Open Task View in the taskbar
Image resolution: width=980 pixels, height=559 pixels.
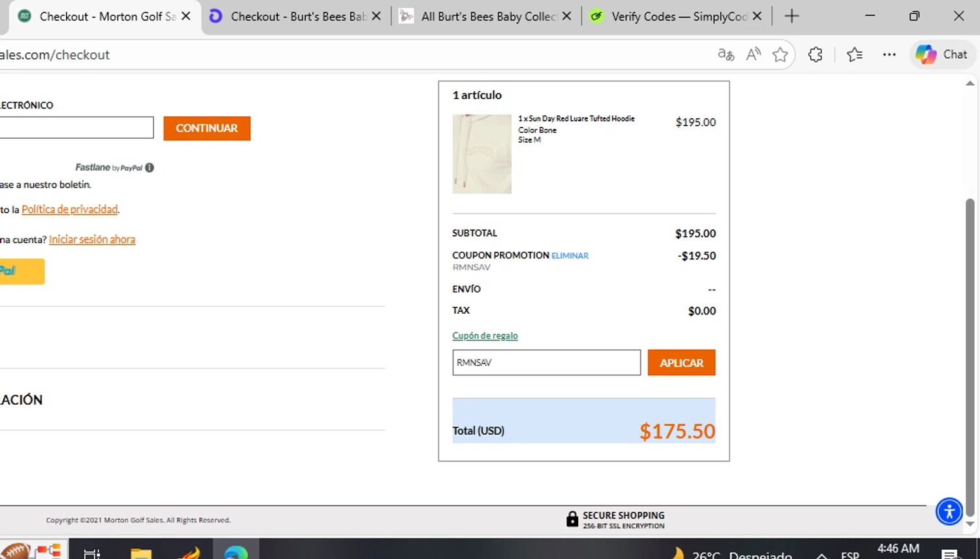(x=92, y=553)
